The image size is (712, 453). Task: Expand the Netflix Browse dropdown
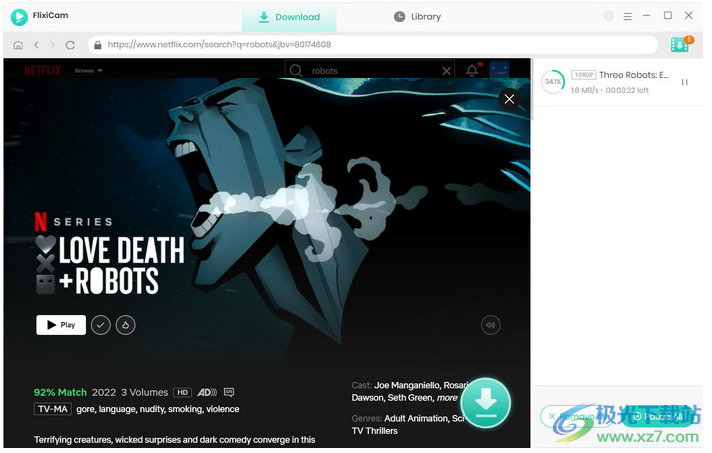(89, 71)
